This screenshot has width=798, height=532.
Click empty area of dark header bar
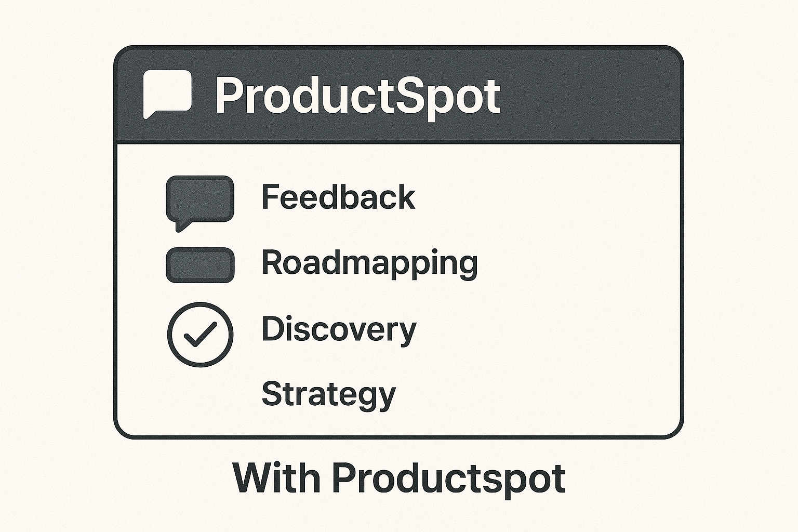[x=587, y=96]
